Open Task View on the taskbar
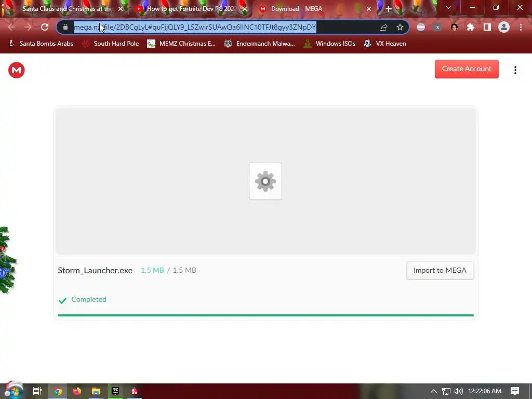Image resolution: width=532 pixels, height=399 pixels. (x=37, y=391)
